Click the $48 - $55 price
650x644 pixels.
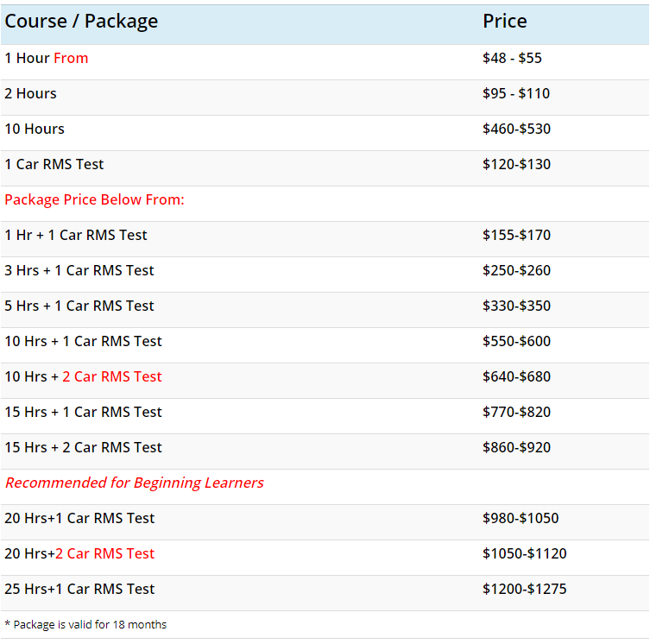point(513,59)
